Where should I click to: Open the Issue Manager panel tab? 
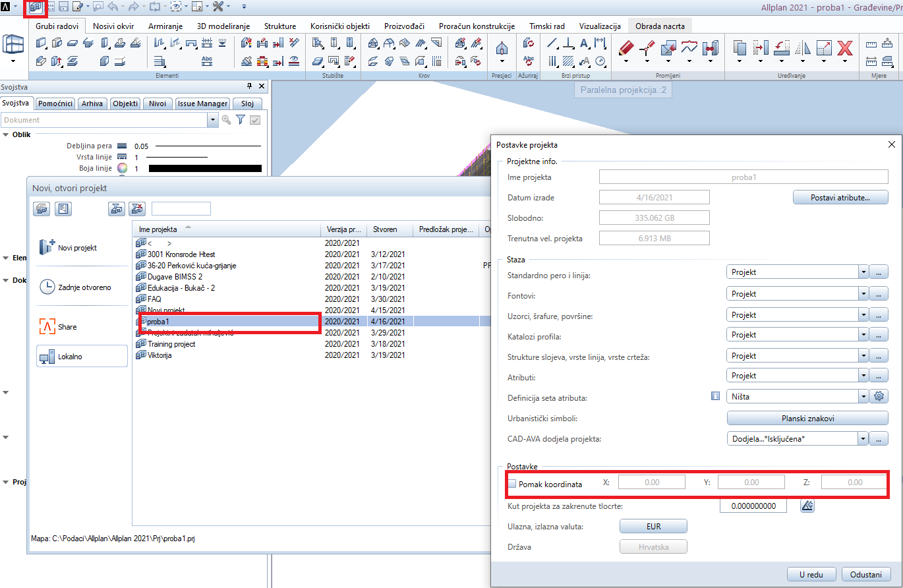pos(203,103)
